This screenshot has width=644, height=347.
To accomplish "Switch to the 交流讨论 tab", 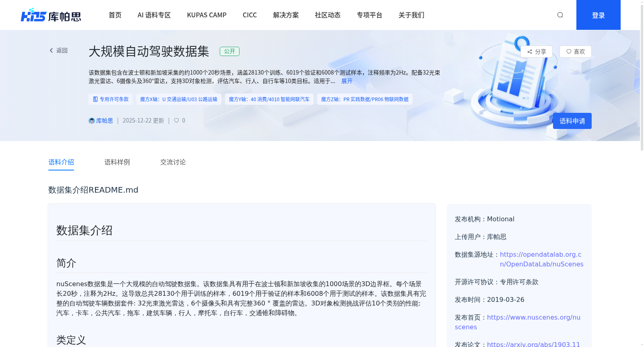I will [173, 162].
